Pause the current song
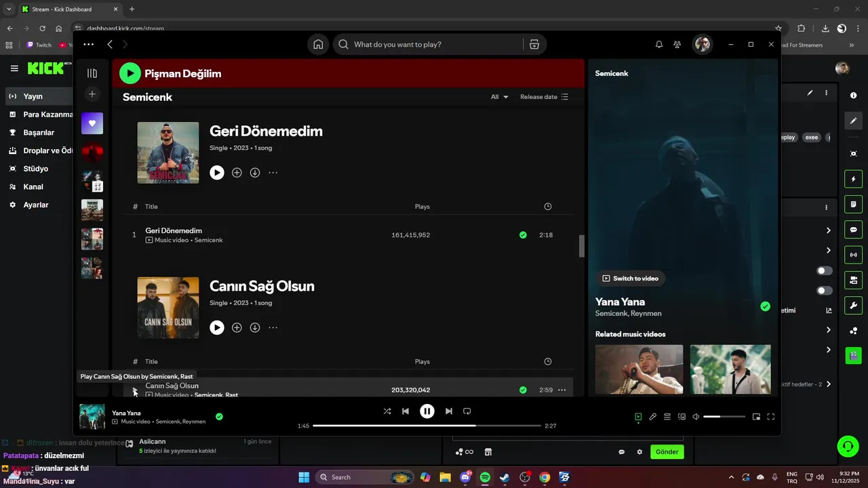 (x=427, y=411)
